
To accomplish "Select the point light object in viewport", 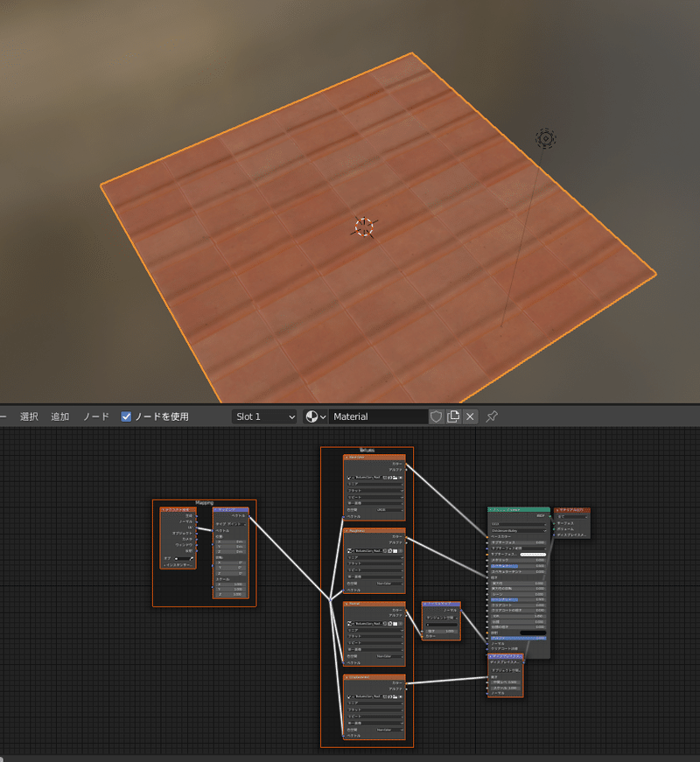I will point(546,138).
